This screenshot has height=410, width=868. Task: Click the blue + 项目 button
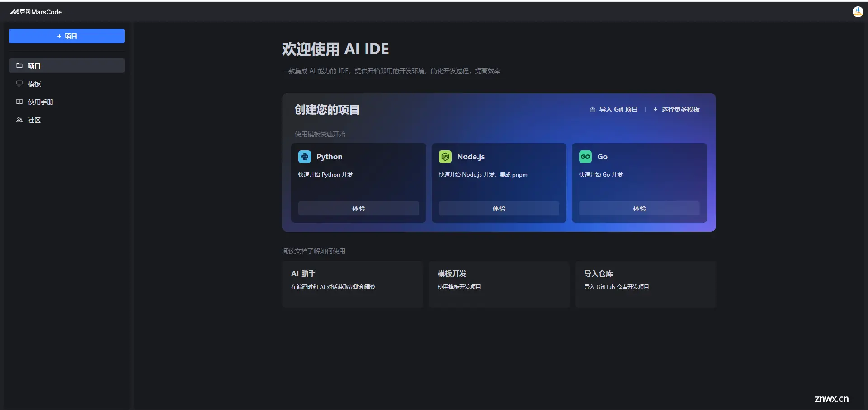coord(67,36)
